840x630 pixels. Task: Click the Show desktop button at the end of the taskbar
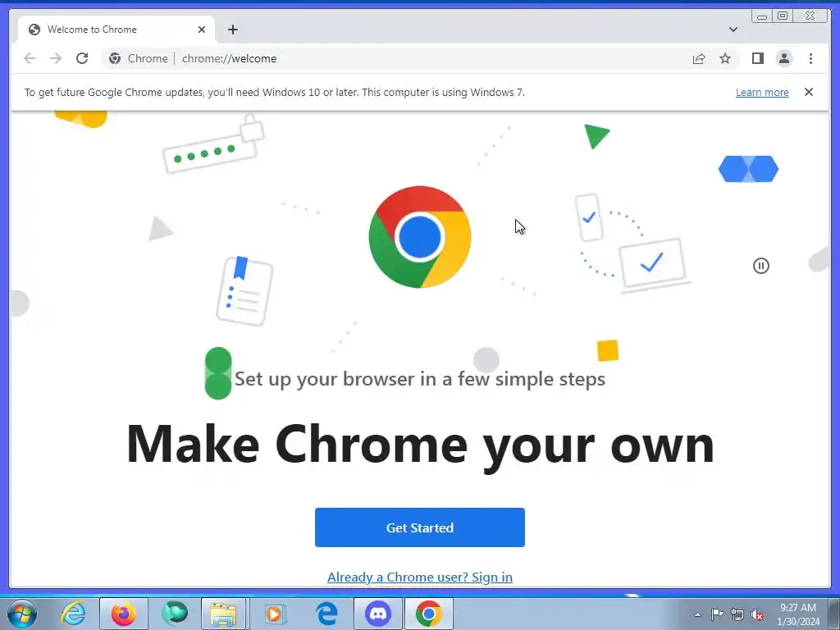[835, 614]
